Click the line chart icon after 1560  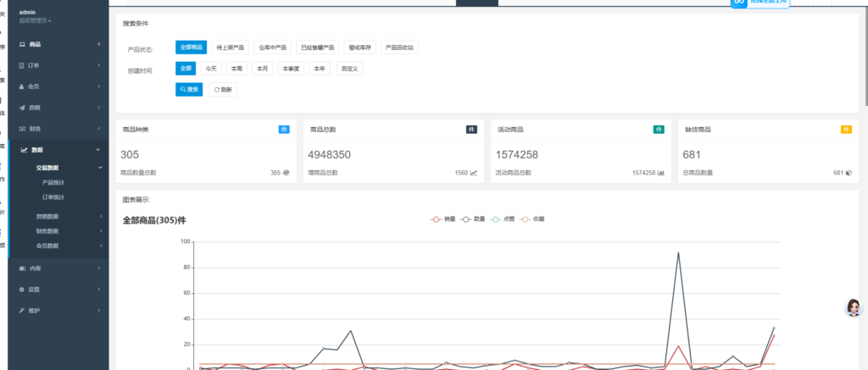tap(473, 173)
